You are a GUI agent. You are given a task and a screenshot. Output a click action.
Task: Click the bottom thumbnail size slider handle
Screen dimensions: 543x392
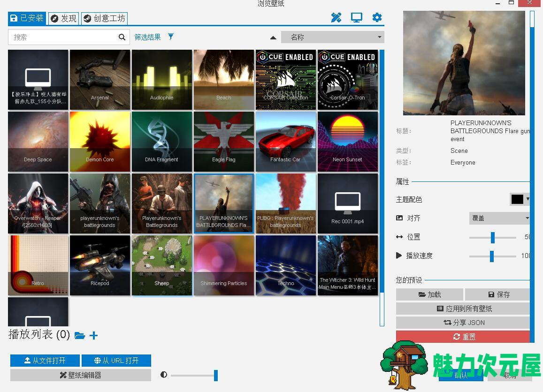(x=216, y=376)
